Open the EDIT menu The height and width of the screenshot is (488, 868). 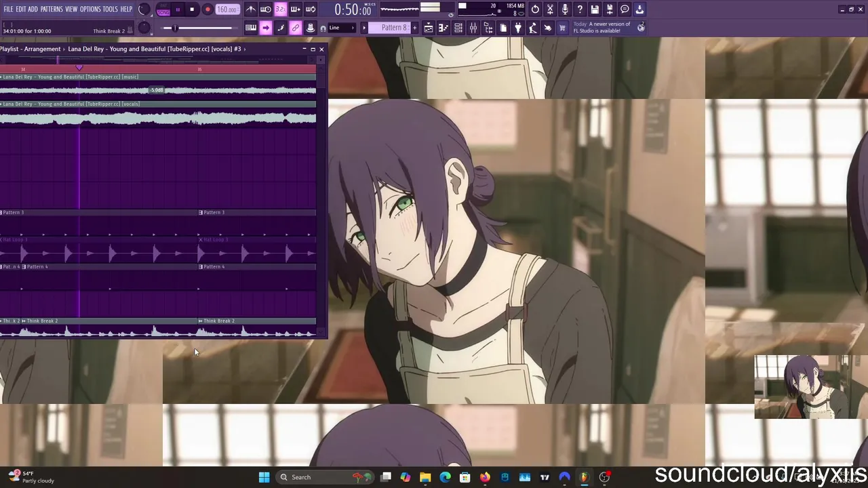click(x=20, y=9)
